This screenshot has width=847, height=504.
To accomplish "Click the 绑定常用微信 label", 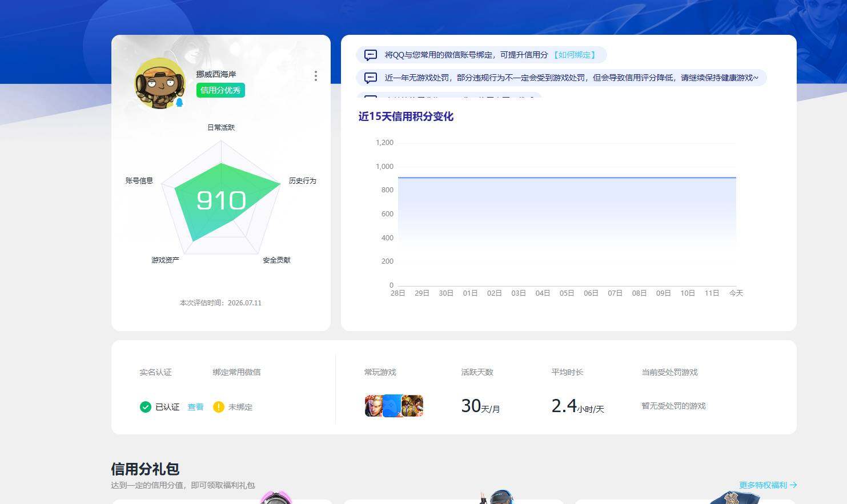I will pyautogui.click(x=236, y=372).
